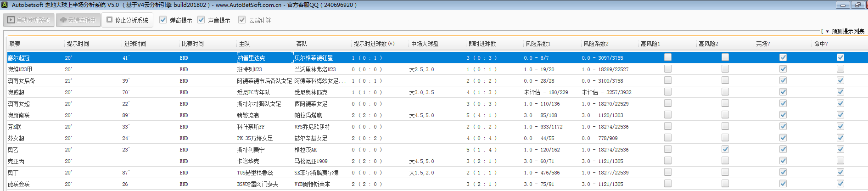Uncheck 高风险2 for the 奥乙 row
The image size is (868, 191).
tap(725, 149)
